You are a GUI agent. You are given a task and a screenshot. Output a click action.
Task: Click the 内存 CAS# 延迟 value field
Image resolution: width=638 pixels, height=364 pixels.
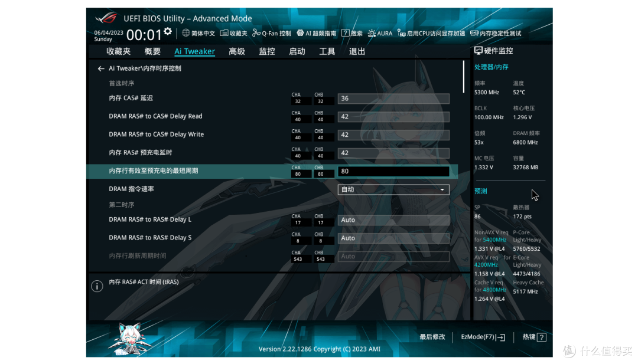coord(393,99)
